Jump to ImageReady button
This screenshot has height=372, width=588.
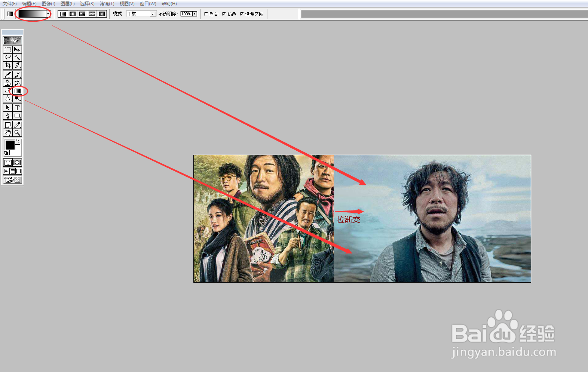click(12, 180)
